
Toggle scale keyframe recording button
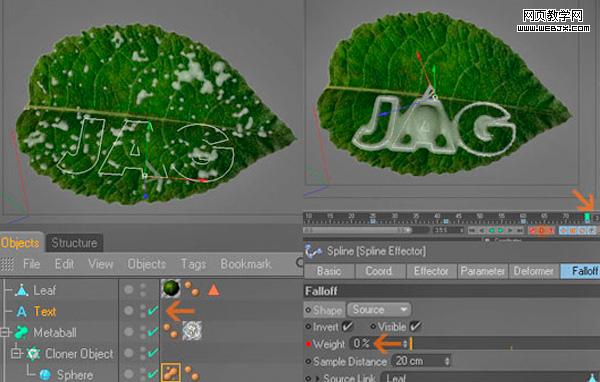(x=573, y=230)
